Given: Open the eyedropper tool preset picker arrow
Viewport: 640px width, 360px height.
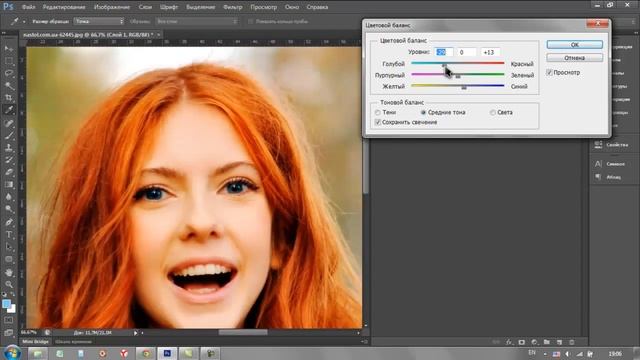Looking at the screenshot, I should [24, 21].
